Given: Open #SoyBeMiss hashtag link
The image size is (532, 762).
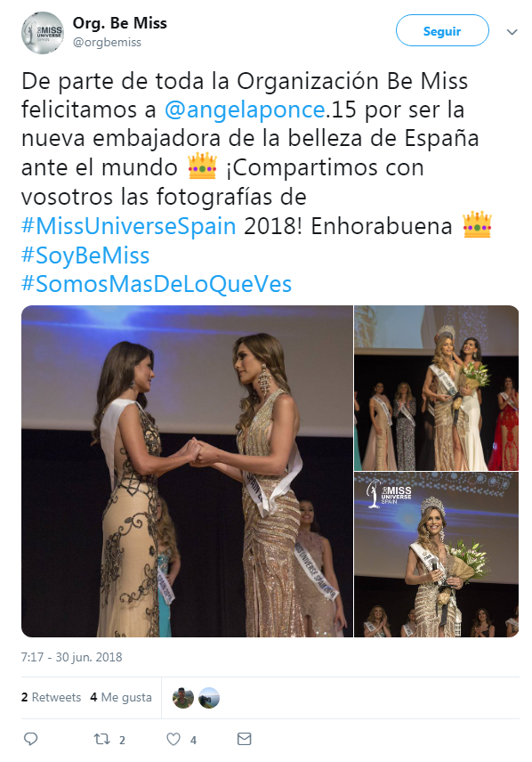Looking at the screenshot, I should [x=85, y=255].
